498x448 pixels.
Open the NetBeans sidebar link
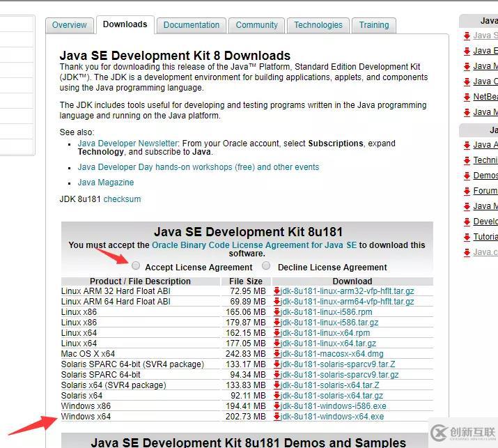(x=485, y=97)
